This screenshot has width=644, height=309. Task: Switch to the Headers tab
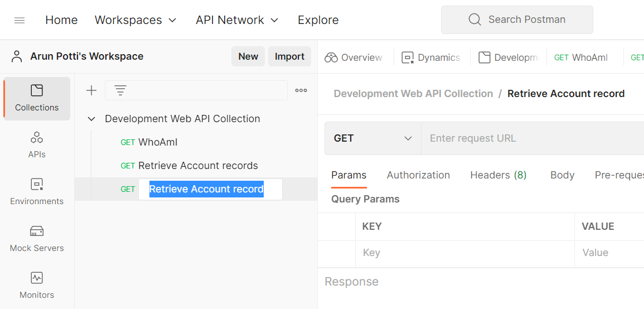tap(498, 175)
